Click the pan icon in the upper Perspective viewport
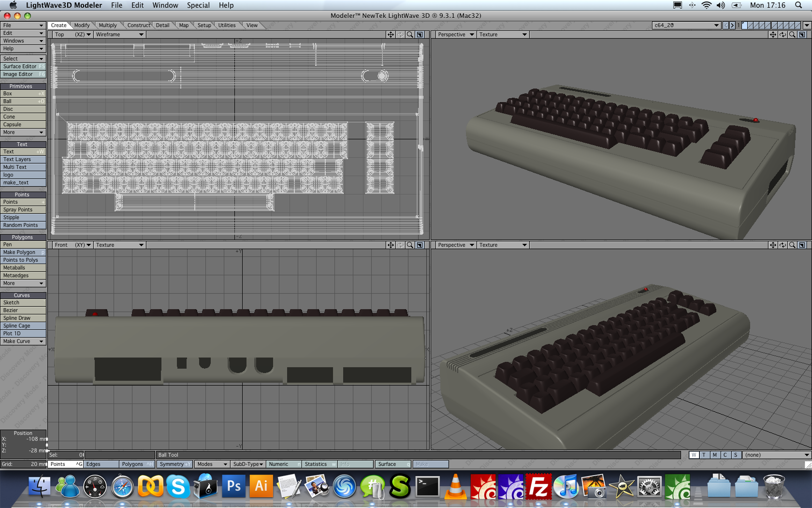Screen dimensions: 812x508 (773, 34)
